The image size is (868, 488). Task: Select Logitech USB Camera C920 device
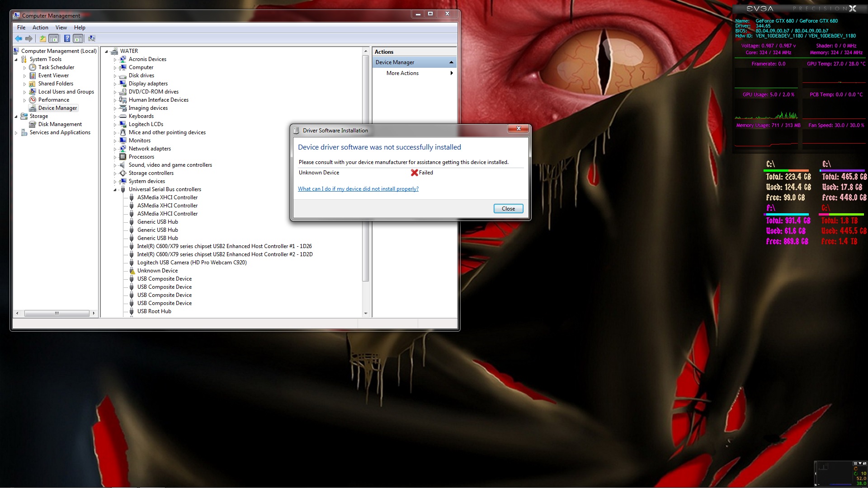click(x=192, y=263)
